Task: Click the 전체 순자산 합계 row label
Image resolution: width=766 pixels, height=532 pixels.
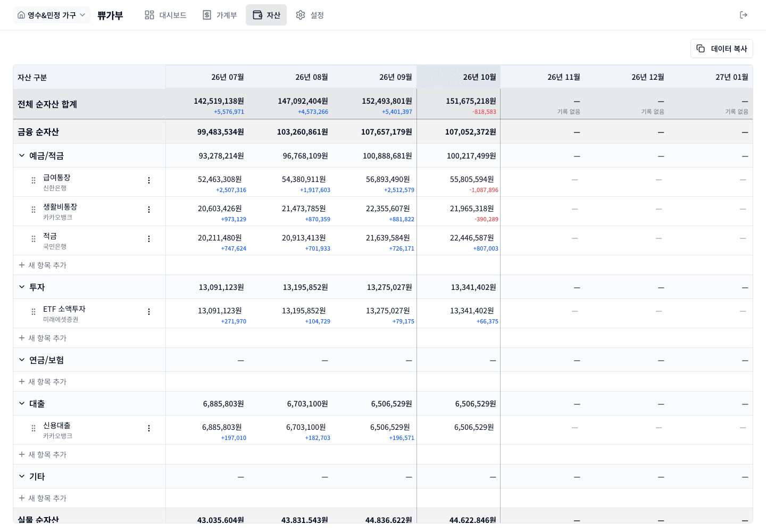Action: coord(47,104)
